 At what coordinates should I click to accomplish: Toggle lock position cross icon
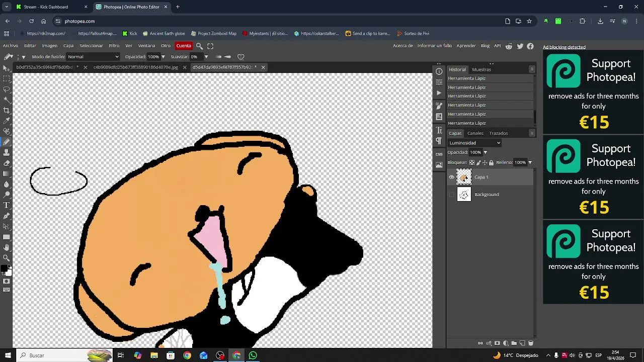click(485, 162)
